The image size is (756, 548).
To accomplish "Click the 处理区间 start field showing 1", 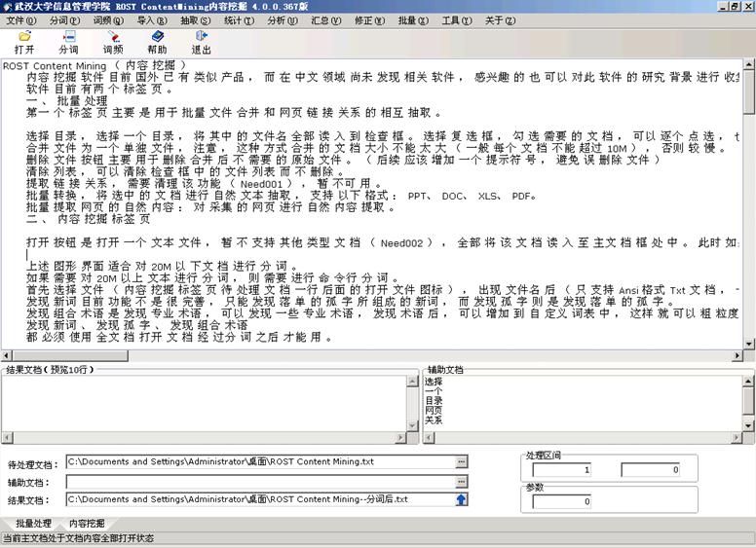I will (562, 469).
